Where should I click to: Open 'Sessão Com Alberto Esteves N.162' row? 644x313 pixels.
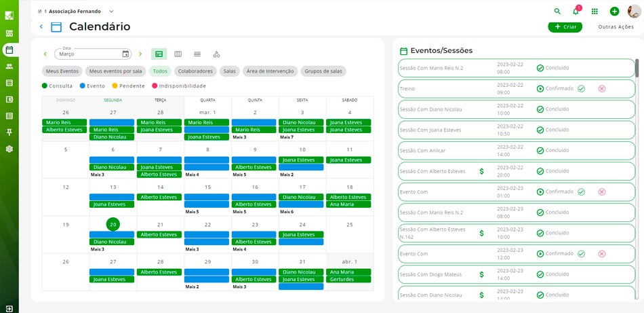517,233
